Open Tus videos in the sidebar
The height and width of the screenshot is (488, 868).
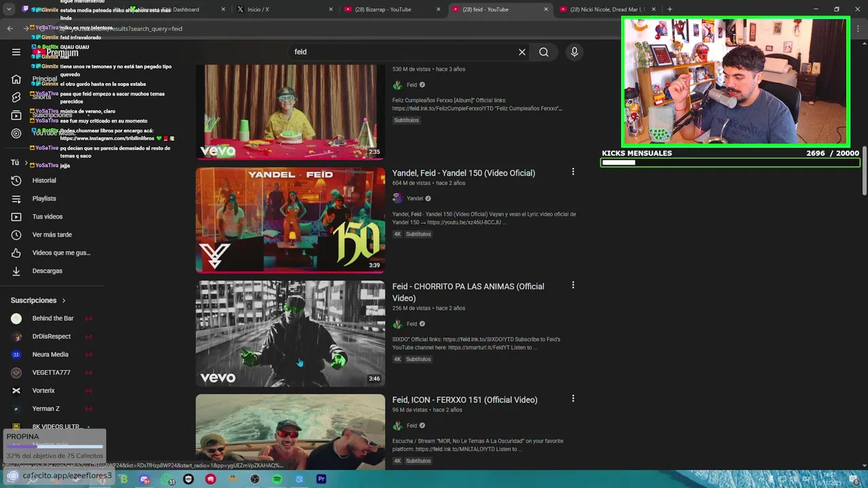47,217
